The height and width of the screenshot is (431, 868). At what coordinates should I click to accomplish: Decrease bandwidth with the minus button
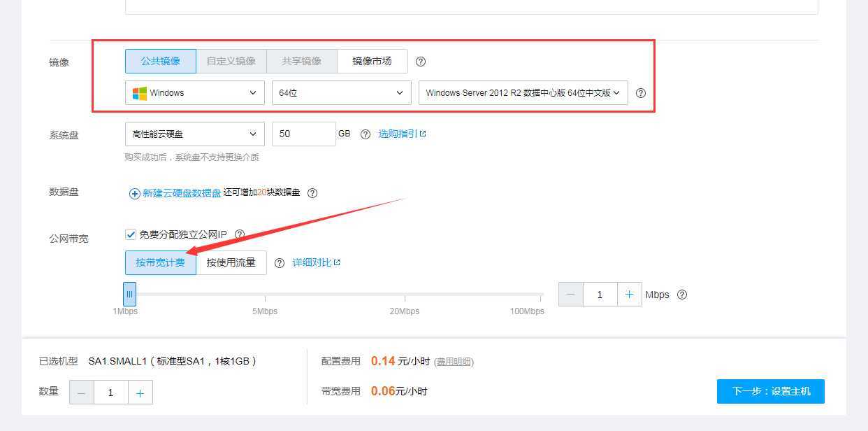coord(571,295)
